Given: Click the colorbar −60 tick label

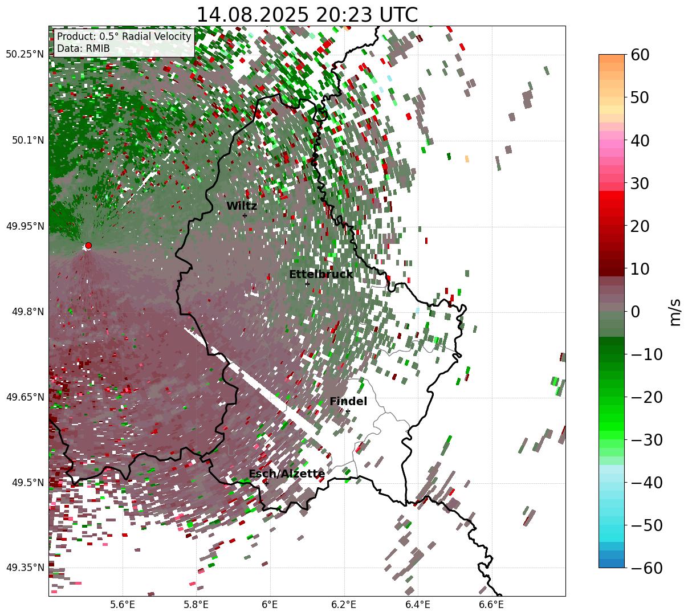Looking at the screenshot, I should coord(646,568).
